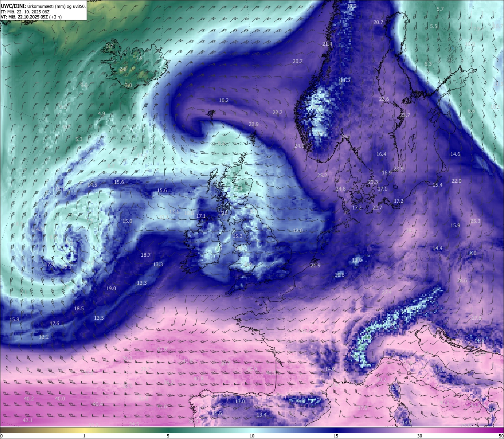Click the 18.5 value in the Atlantic
504x439 pixels.
pos(79,309)
